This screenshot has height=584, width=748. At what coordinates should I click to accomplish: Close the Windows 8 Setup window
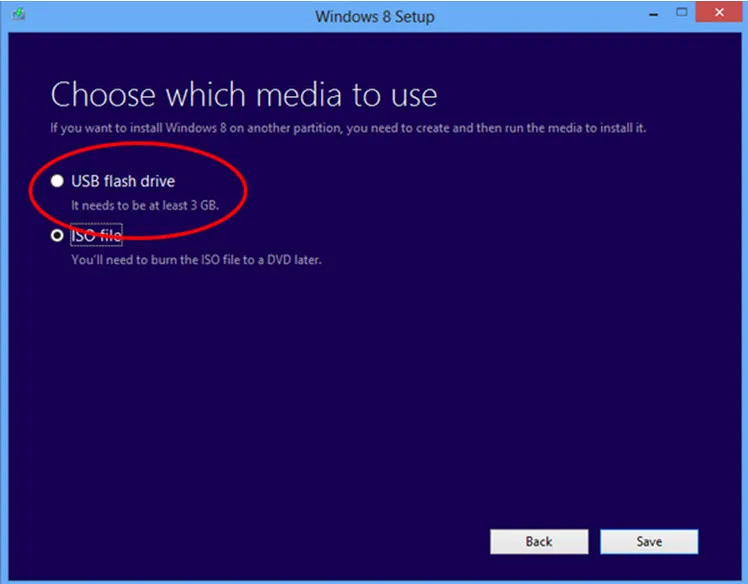[x=717, y=14]
